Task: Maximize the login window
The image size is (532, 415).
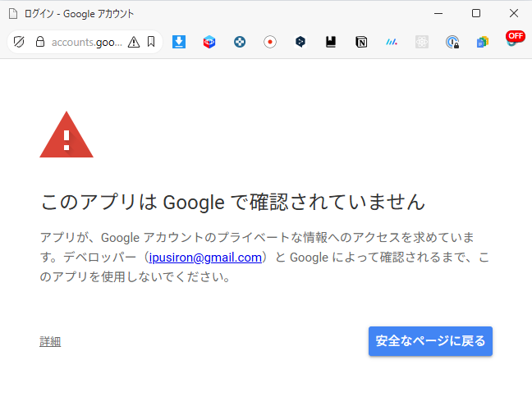Action: point(476,14)
